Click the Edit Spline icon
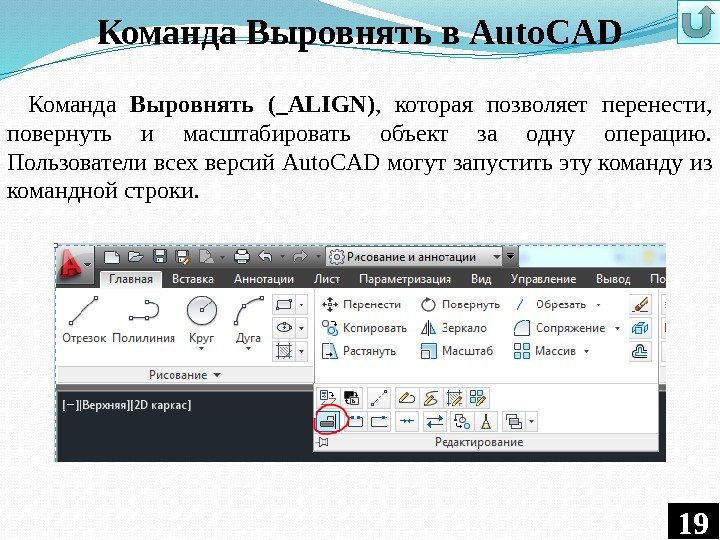Viewport: 720px width, 540px height. click(x=430, y=398)
